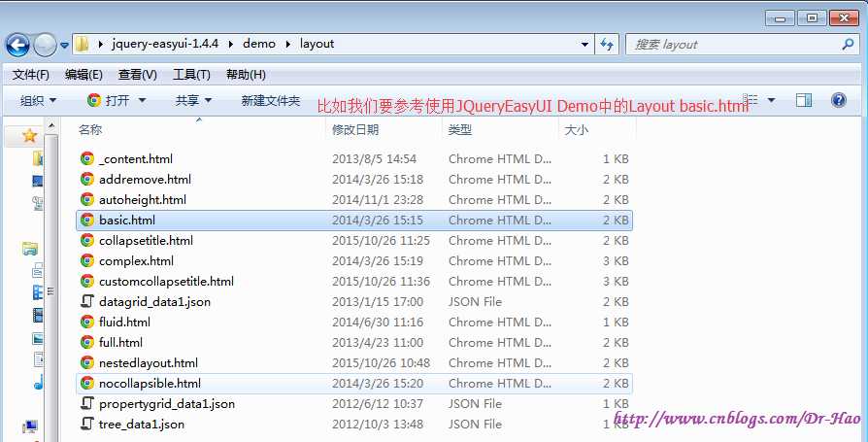Sort by the 类型 column header
This screenshot has height=442, width=868.
tap(460, 130)
